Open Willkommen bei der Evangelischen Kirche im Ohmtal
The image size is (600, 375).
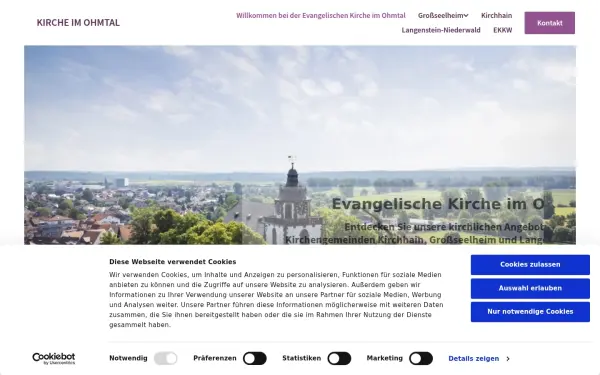click(x=321, y=16)
